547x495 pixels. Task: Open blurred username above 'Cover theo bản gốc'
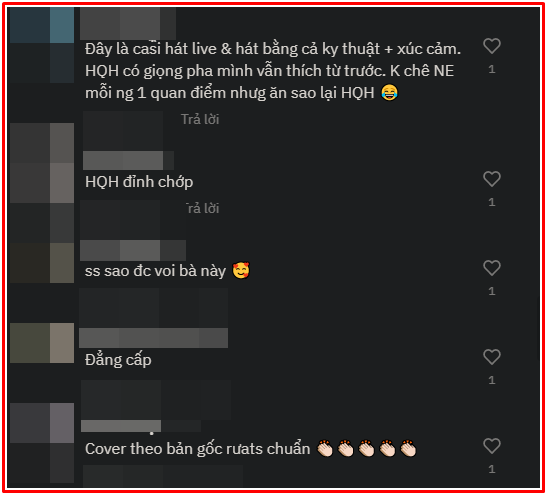[141, 426]
